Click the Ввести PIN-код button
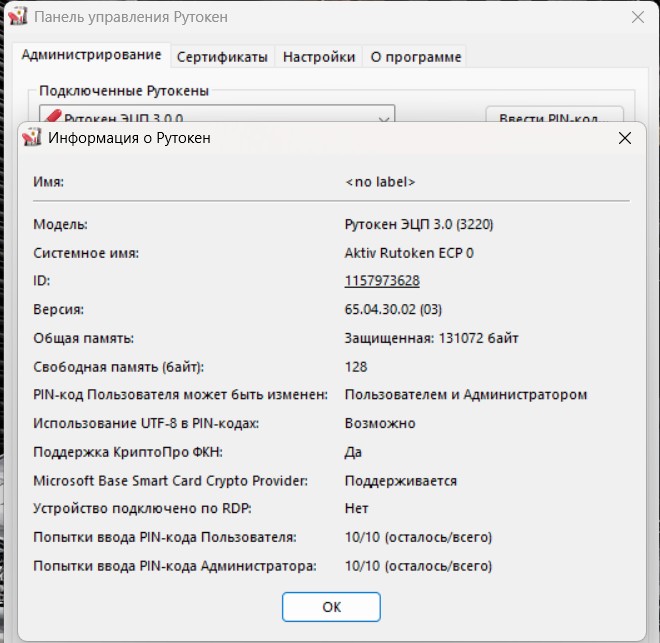The width and height of the screenshot is (660, 643). 554,115
